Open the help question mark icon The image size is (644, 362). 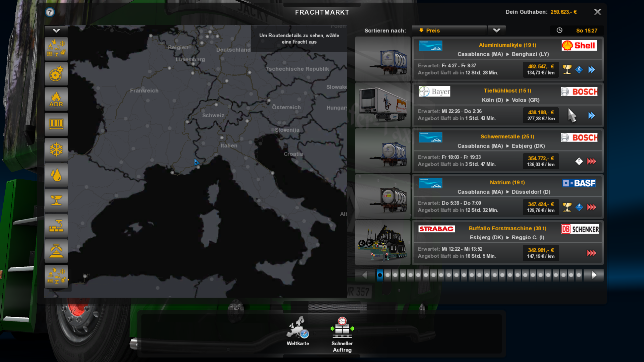point(50,12)
